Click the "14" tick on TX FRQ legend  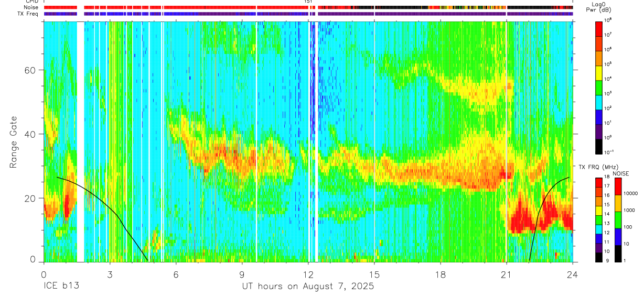click(607, 215)
